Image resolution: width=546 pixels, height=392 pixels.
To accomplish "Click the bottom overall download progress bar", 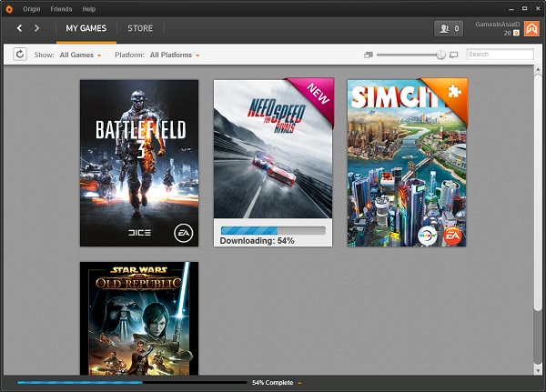I will coord(132,382).
